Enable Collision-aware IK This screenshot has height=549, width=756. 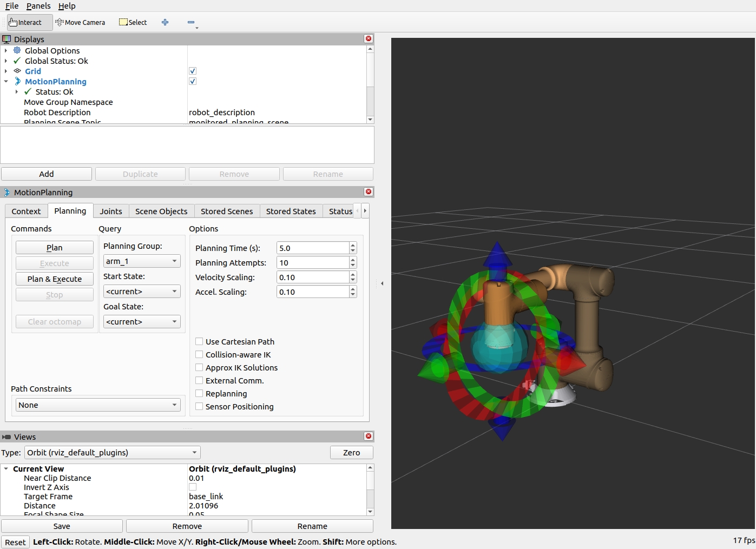pyautogui.click(x=199, y=354)
